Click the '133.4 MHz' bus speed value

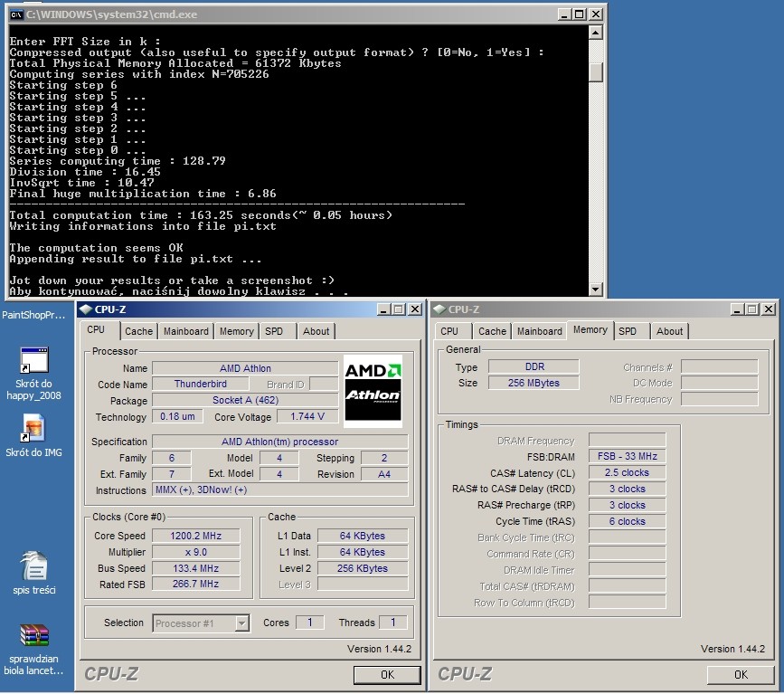[196, 568]
